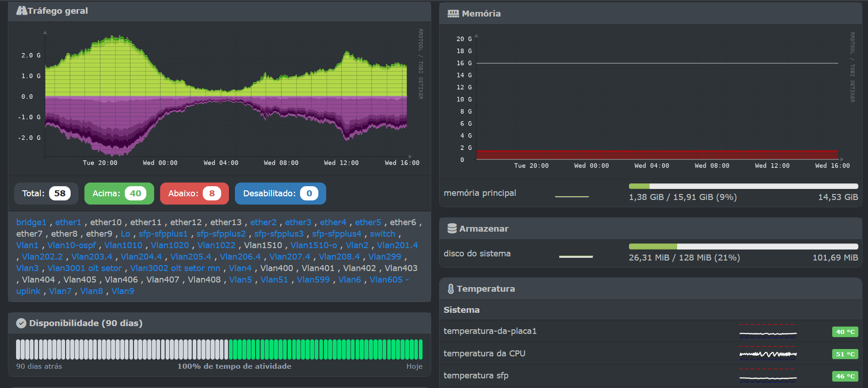The width and height of the screenshot is (868, 388).
Task: Click the Vlan1510 port text
Action: tap(263, 245)
